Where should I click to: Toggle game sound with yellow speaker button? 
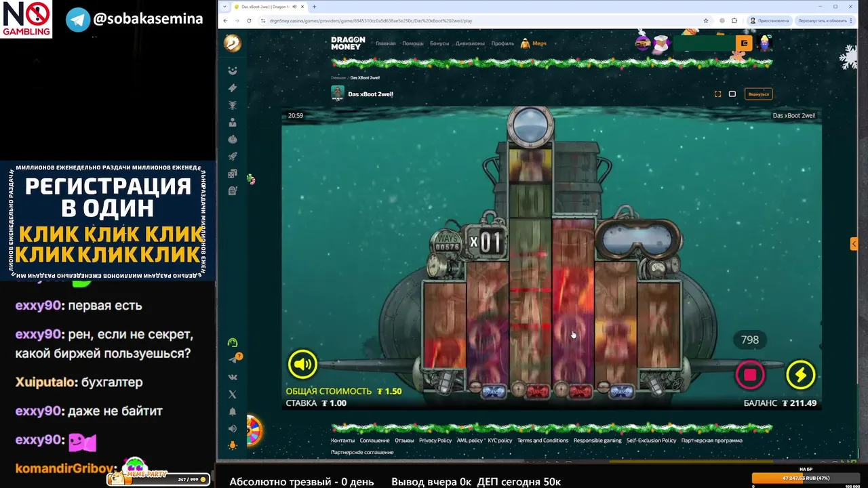click(x=302, y=365)
